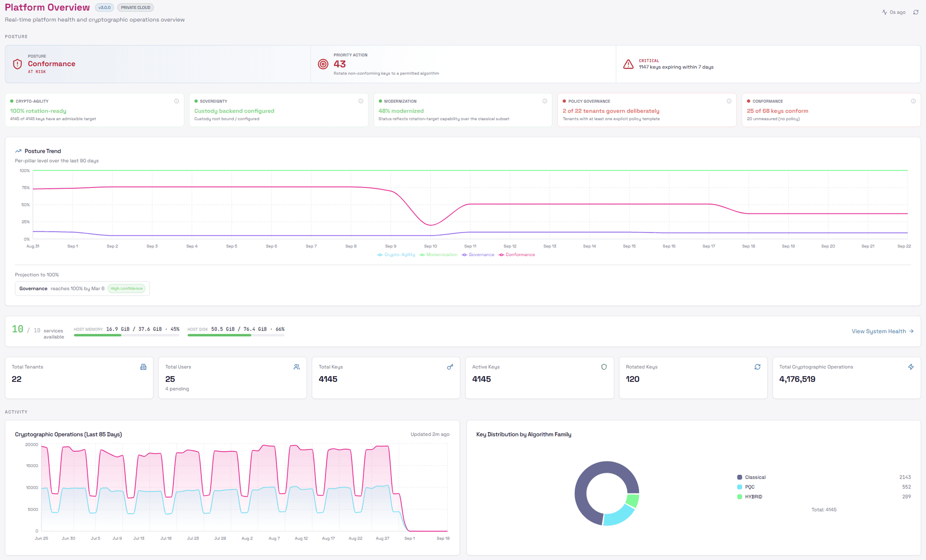Click the Custody backend configured status text
The image size is (926, 560).
(234, 111)
